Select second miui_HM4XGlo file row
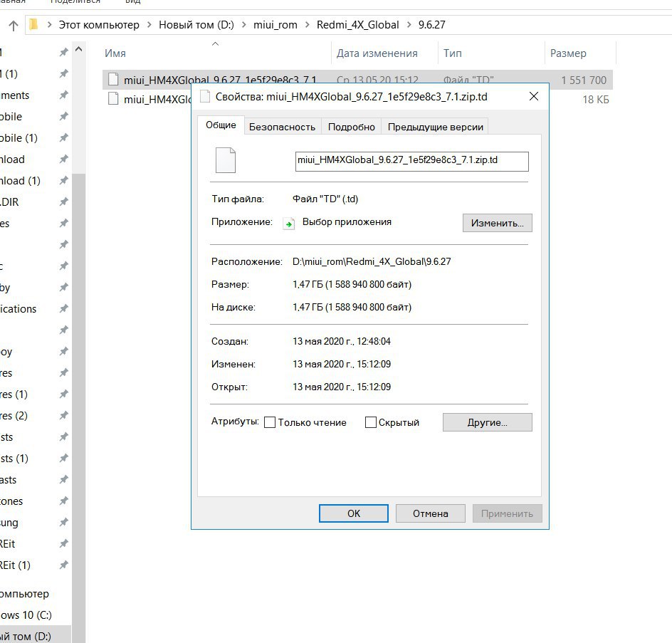The width and height of the screenshot is (672, 643). click(357, 99)
